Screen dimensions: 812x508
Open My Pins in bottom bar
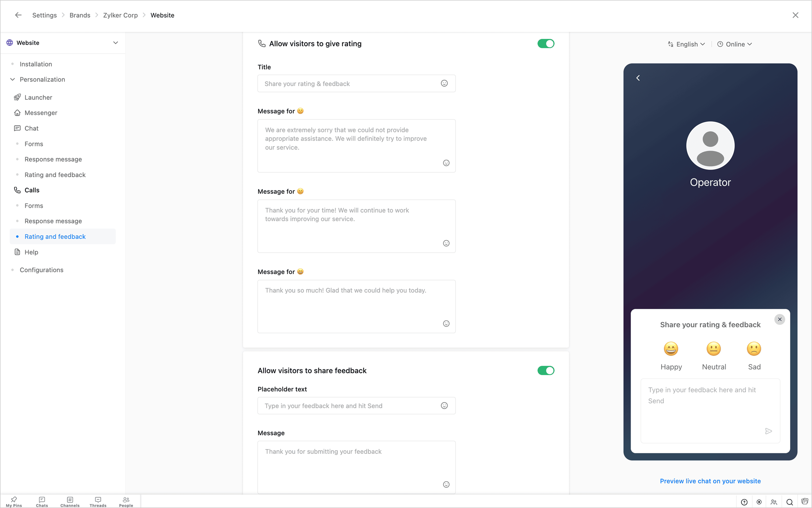(14, 502)
